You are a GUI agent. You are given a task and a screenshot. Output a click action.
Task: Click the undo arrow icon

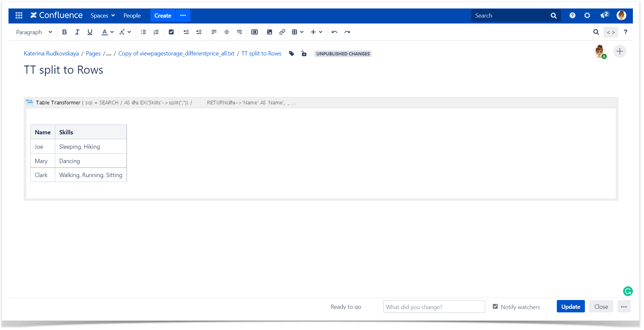click(x=334, y=32)
